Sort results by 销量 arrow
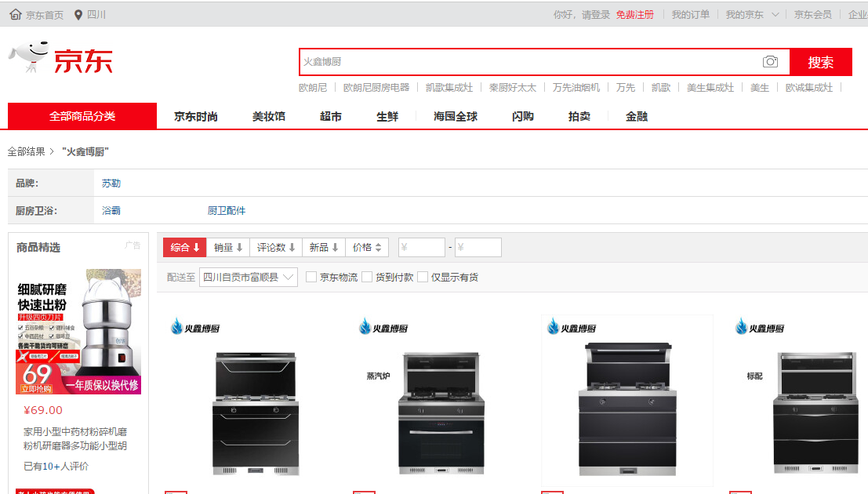This screenshot has height=494, width=868. 239,248
